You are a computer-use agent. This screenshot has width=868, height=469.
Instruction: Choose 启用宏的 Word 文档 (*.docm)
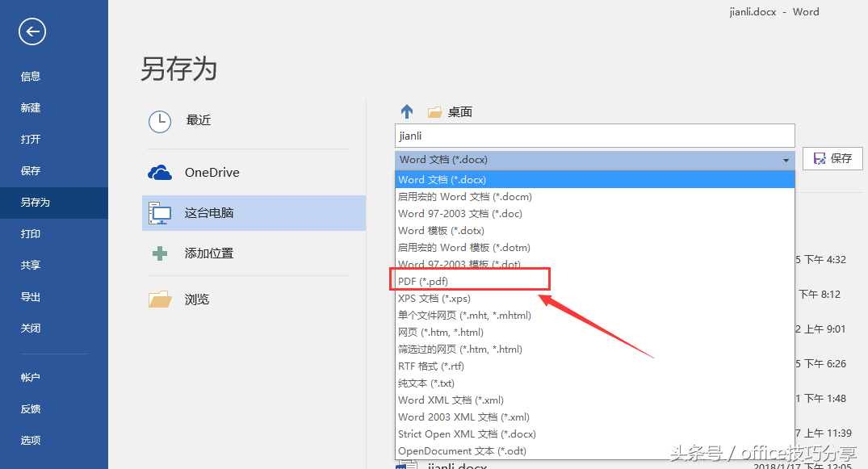[594, 197]
